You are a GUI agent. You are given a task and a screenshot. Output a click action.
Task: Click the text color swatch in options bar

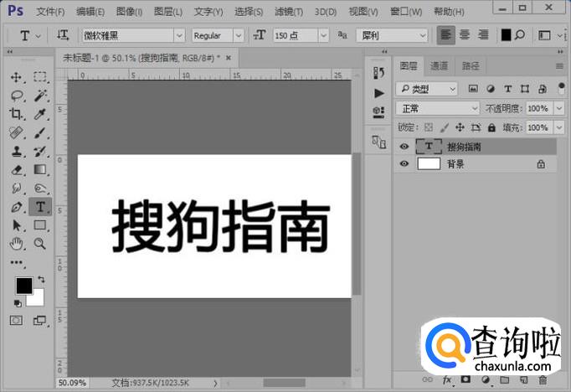point(506,35)
